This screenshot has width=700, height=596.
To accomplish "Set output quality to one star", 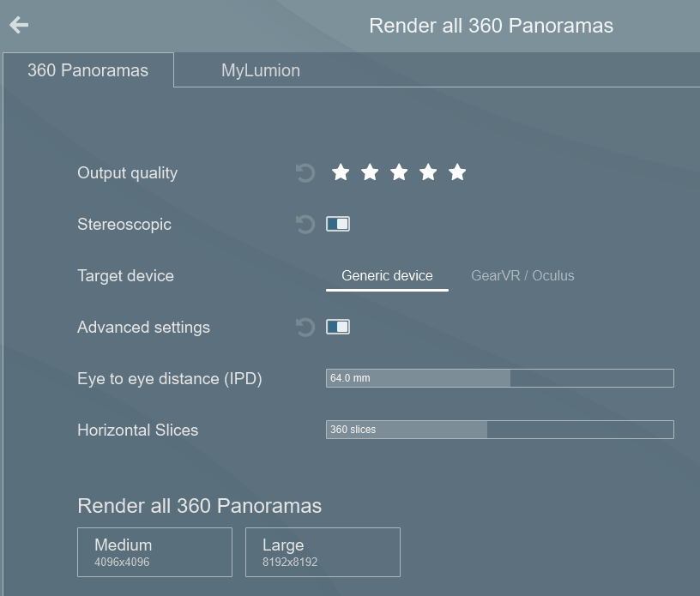I will coord(341,172).
